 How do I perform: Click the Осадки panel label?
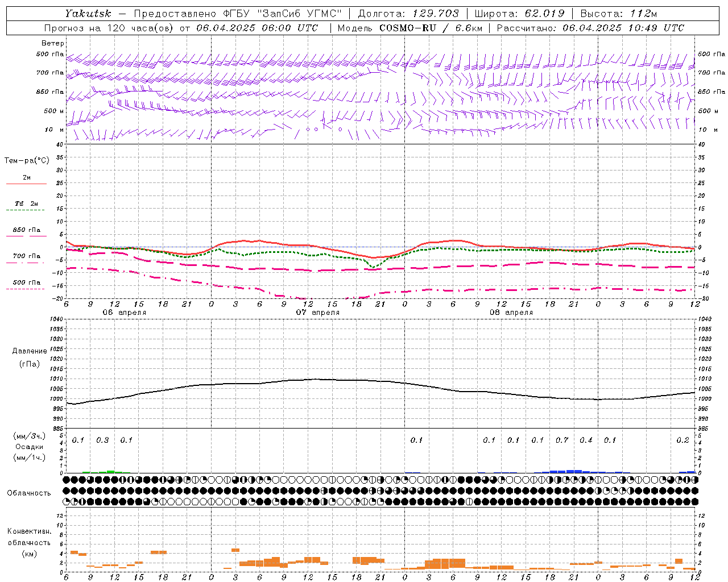click(x=30, y=447)
